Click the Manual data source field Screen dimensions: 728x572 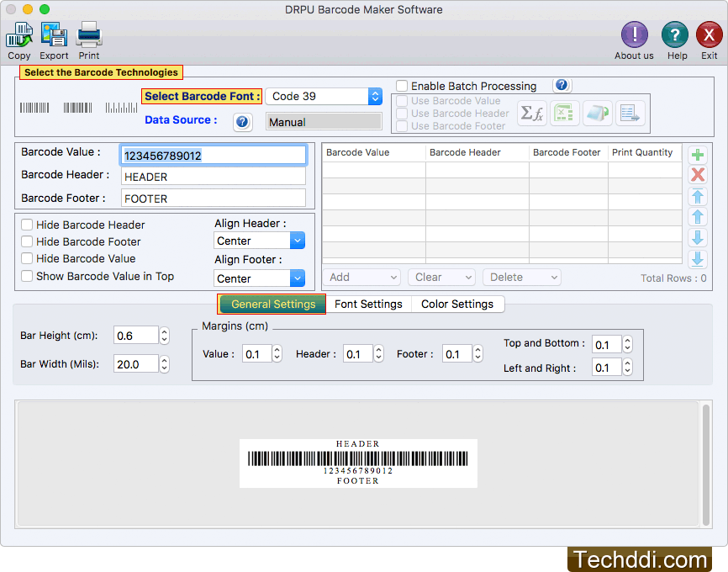[x=324, y=122]
